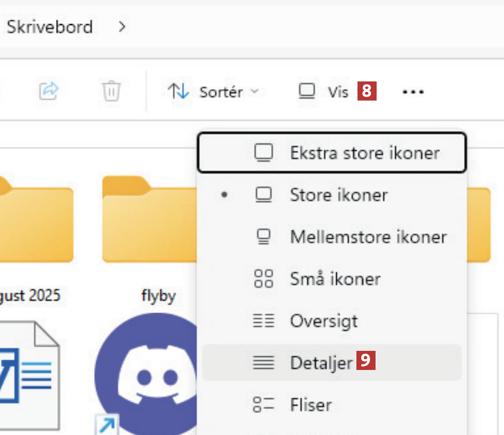Open the three-dots More options menu
The width and height of the screenshot is (504, 435).
[413, 92]
